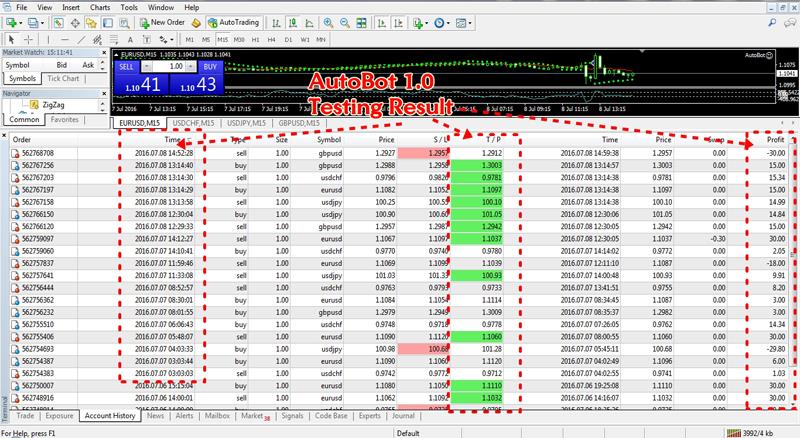Switch chart to candlesticks icon

293,23
